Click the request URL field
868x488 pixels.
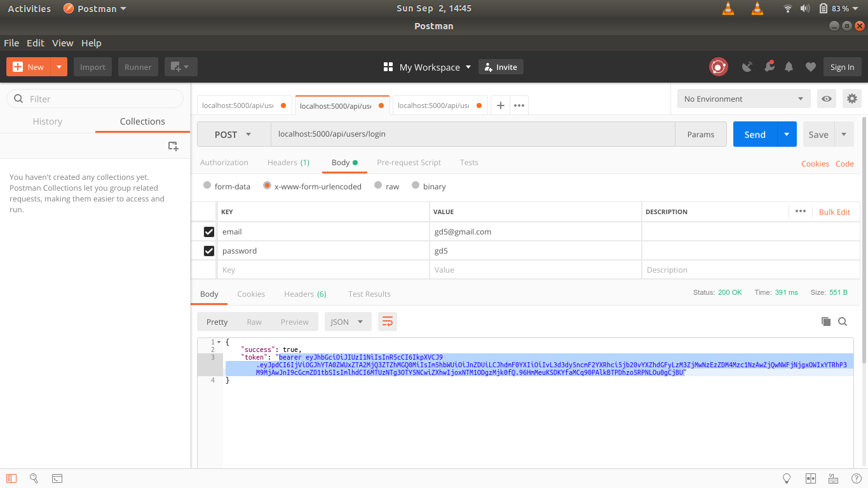click(473, 134)
